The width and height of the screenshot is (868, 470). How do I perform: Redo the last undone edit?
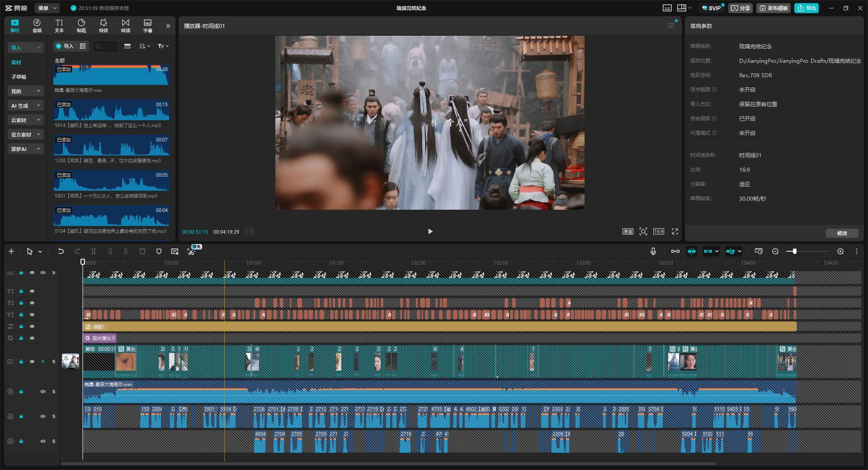(x=77, y=251)
